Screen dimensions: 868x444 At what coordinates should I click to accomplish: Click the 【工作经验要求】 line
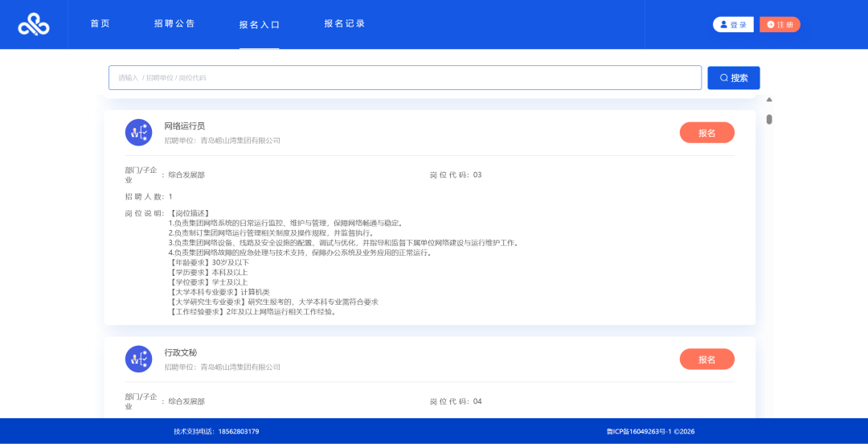tap(253, 312)
